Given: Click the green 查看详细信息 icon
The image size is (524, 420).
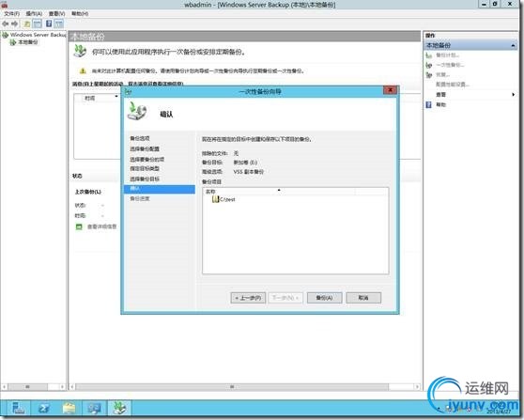Looking at the screenshot, I should (x=79, y=226).
